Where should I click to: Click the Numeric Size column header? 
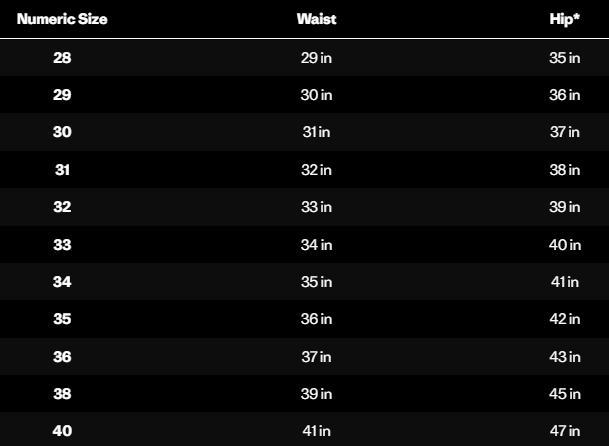click(x=62, y=19)
